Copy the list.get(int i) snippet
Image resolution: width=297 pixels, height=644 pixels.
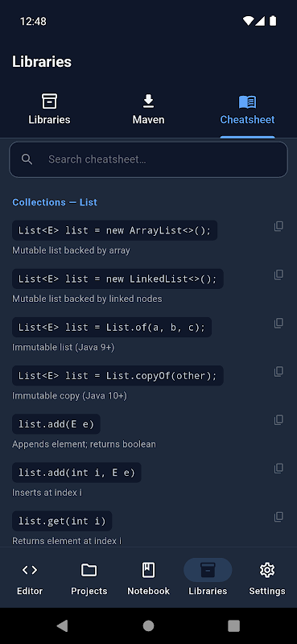pyautogui.click(x=278, y=517)
